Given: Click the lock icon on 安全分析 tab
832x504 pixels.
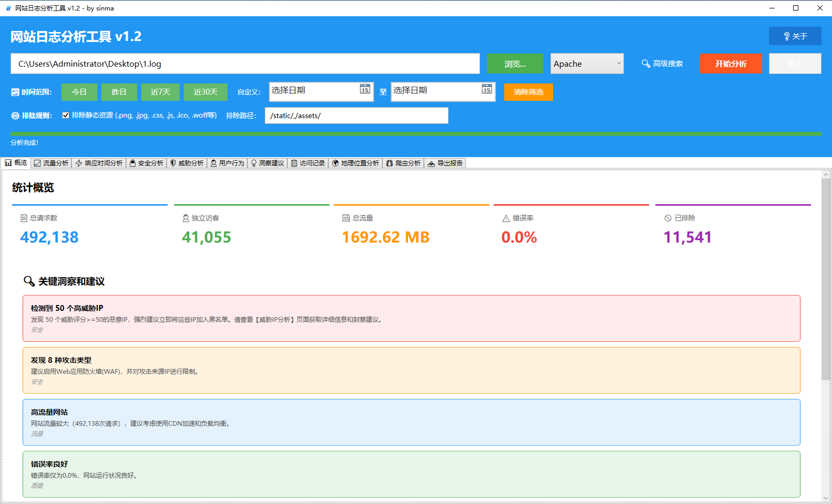Looking at the screenshot, I should click(x=133, y=163).
